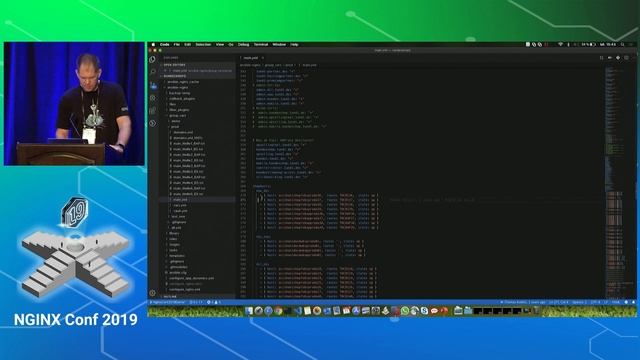Click the UTF-8 encoding in status bar
640x360 pixels.
(595, 302)
